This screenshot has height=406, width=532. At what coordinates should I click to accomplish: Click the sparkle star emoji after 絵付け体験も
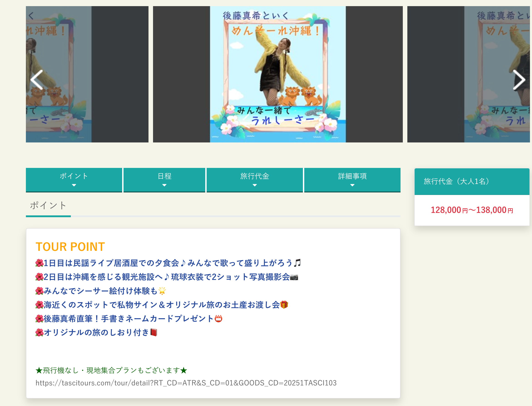coord(162,291)
